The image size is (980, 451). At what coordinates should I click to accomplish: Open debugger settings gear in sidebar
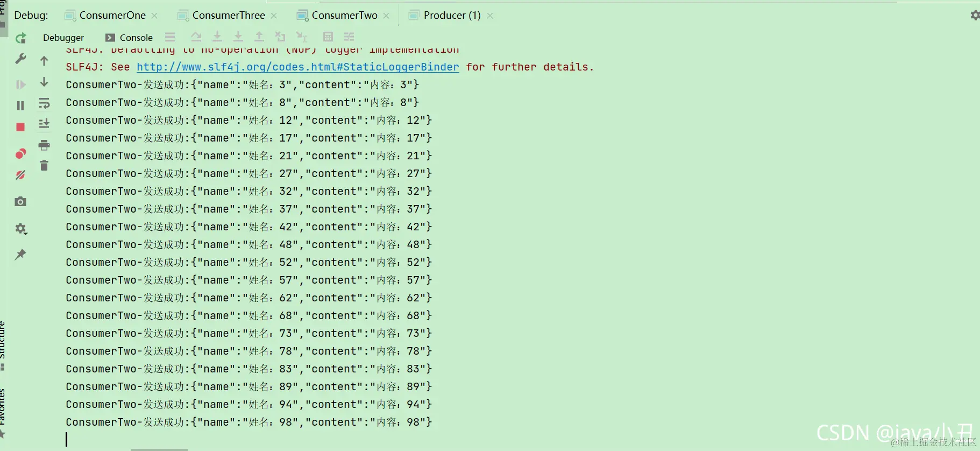tap(20, 229)
